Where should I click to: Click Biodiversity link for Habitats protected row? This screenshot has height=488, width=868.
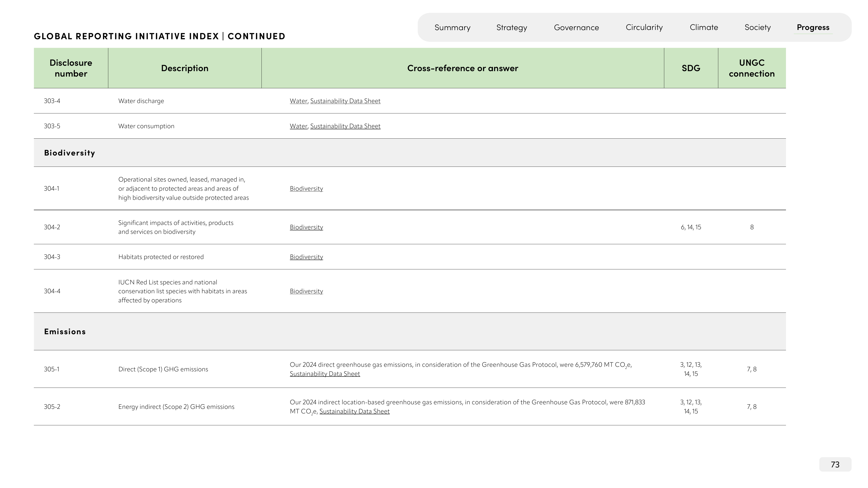[306, 257]
